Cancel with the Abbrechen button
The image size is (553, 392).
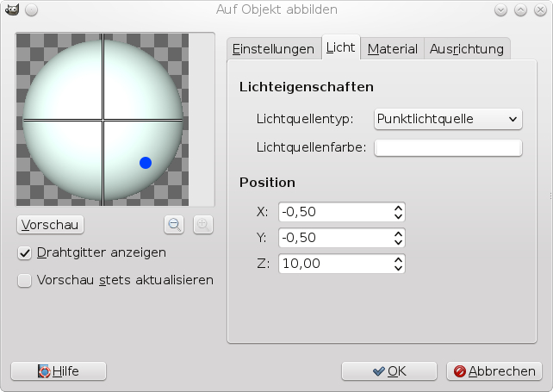[494, 371]
